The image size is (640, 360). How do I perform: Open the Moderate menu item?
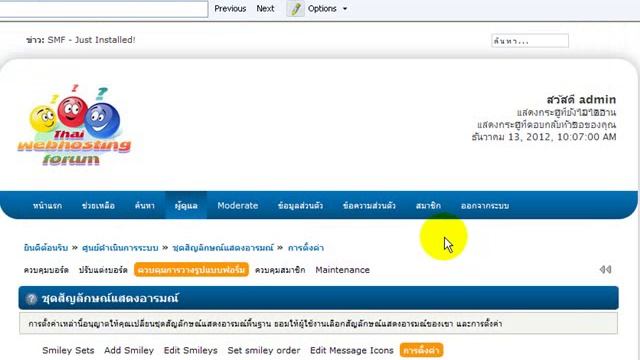[238, 205]
